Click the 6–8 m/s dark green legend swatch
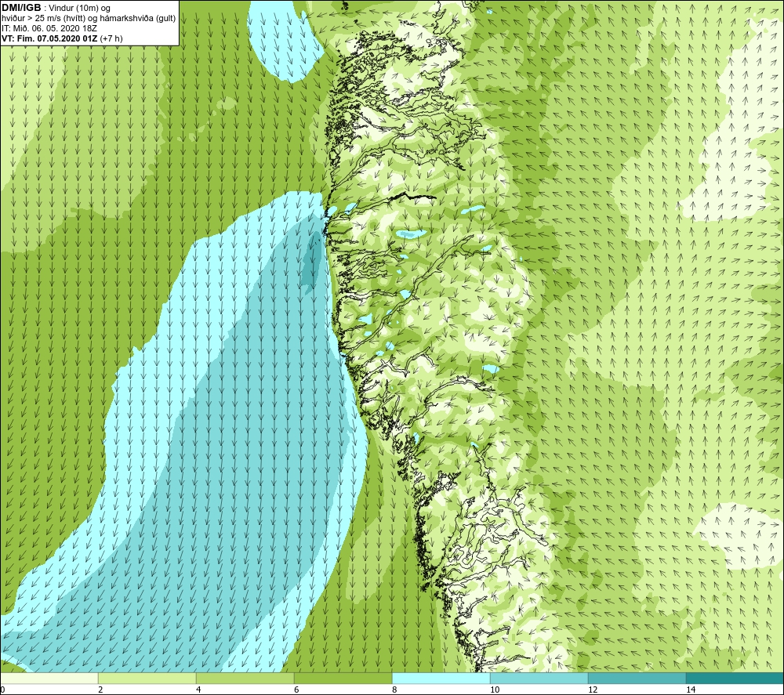This screenshot has height=695, width=784. click(343, 678)
